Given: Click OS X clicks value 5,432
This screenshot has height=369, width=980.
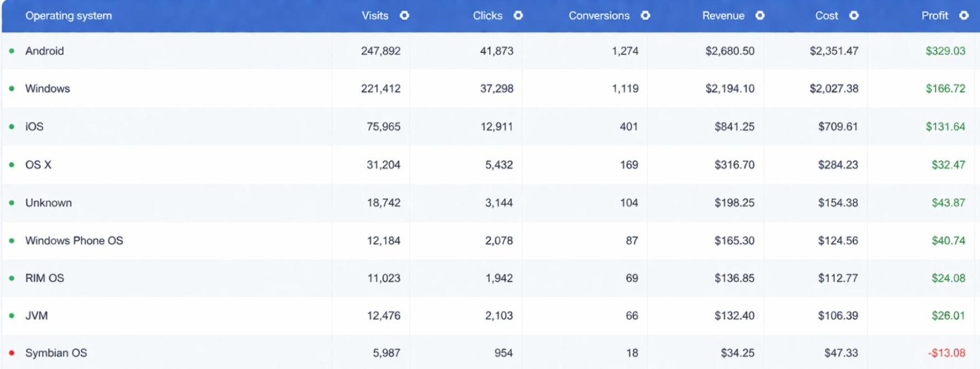Looking at the screenshot, I should click(x=499, y=165).
